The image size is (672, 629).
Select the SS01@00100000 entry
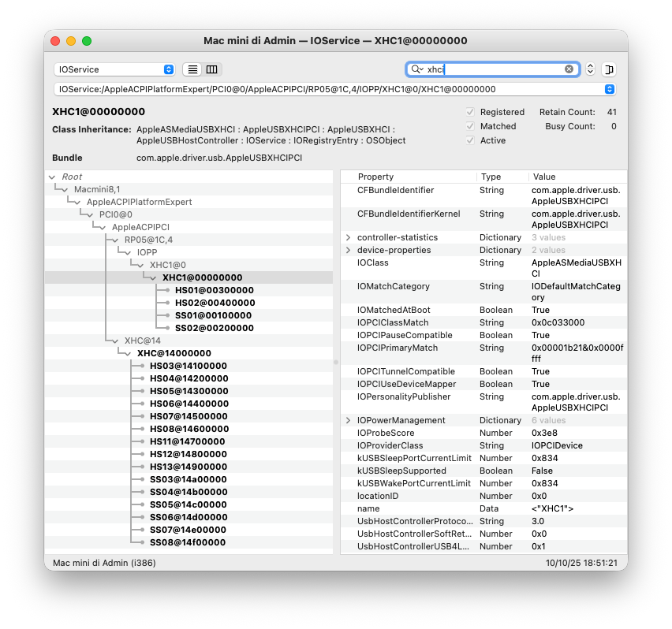coord(214,315)
